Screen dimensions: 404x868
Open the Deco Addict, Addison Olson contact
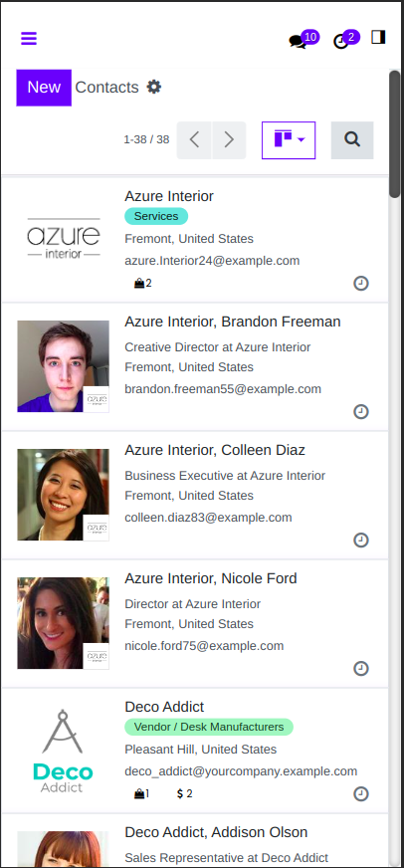click(x=216, y=832)
